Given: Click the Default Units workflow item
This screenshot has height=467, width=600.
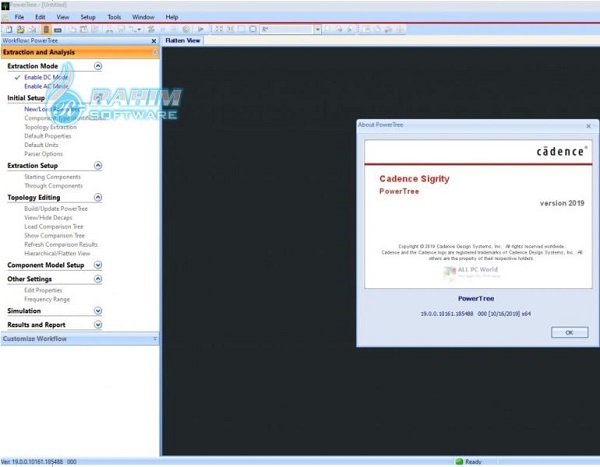Looking at the screenshot, I should [x=41, y=145].
